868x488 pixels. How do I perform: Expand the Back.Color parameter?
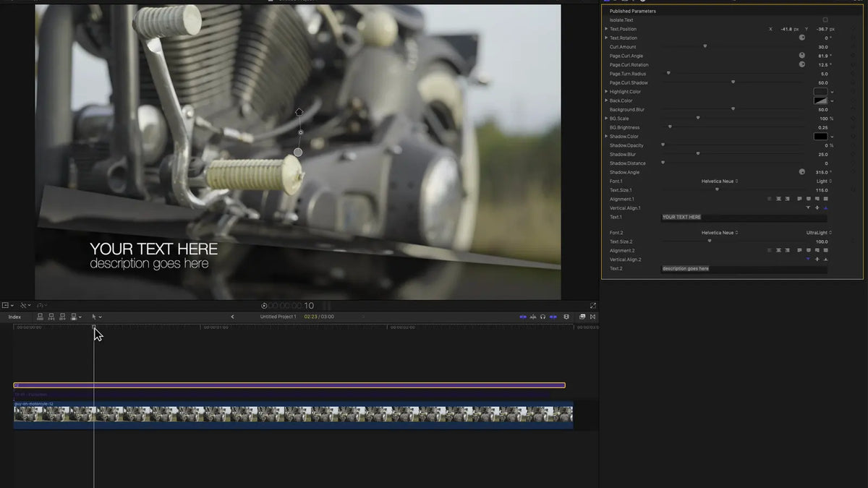point(606,100)
